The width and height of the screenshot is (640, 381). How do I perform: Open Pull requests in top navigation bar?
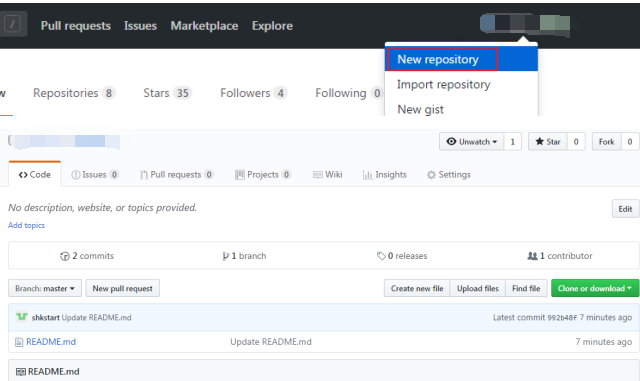point(76,26)
